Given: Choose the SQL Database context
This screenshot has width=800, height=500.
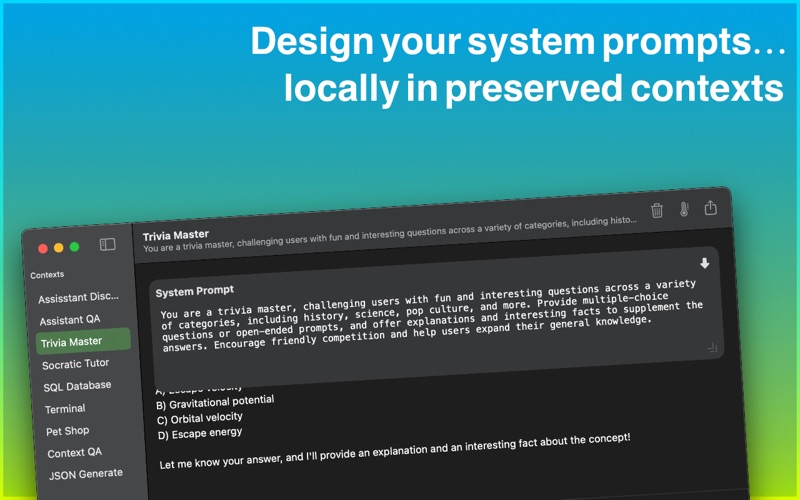Looking at the screenshot, I should [x=77, y=387].
